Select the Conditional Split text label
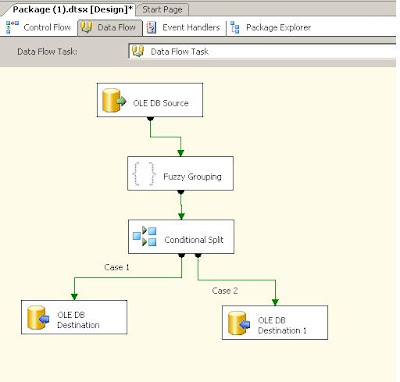Viewport: 400px width, 382px height. (x=194, y=240)
